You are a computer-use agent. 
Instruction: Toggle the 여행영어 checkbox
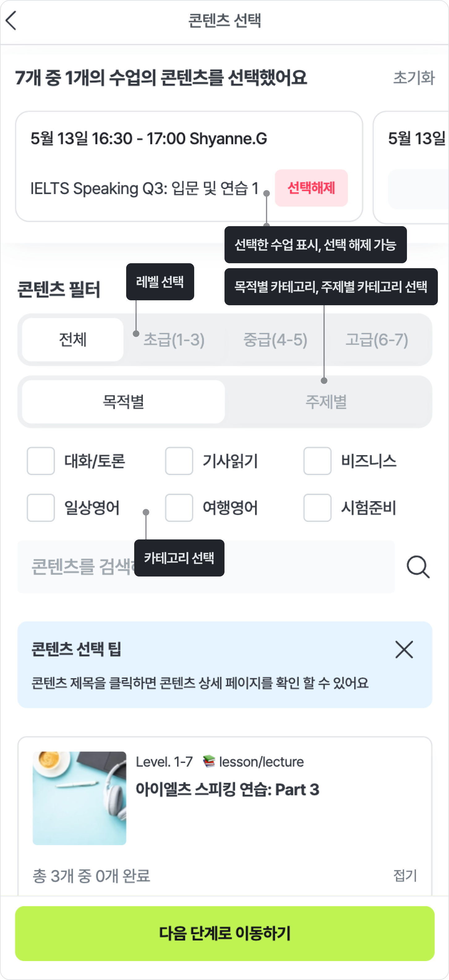[x=179, y=508]
